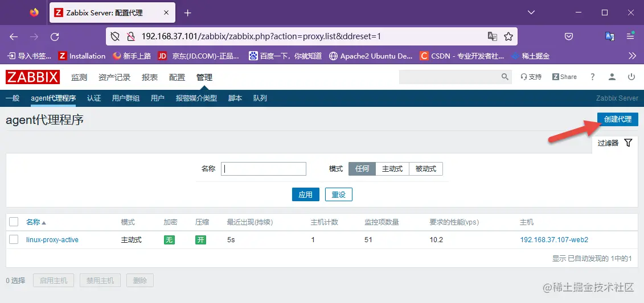Click the 名称 filter input field
644x303 pixels.
(x=264, y=168)
